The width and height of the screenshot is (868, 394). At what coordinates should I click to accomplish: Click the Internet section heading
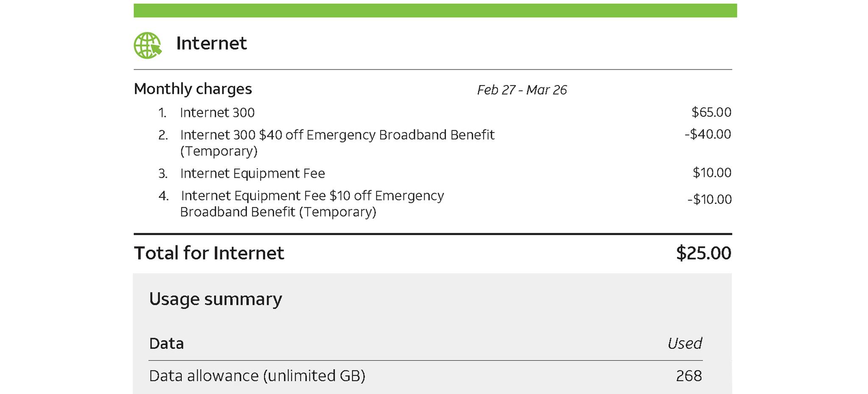click(211, 43)
